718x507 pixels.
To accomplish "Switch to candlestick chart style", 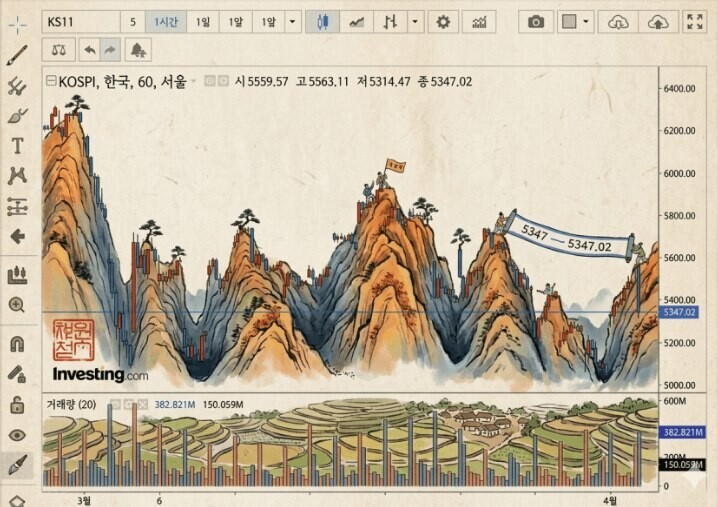I will 323,22.
